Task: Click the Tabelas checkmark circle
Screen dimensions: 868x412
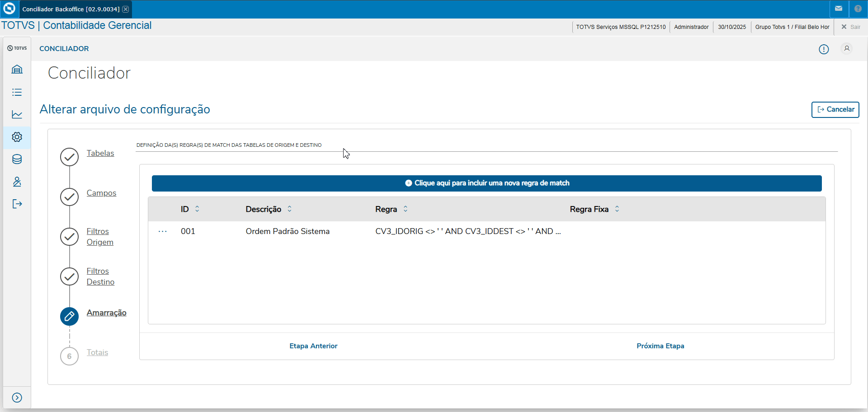Action: 69,157
